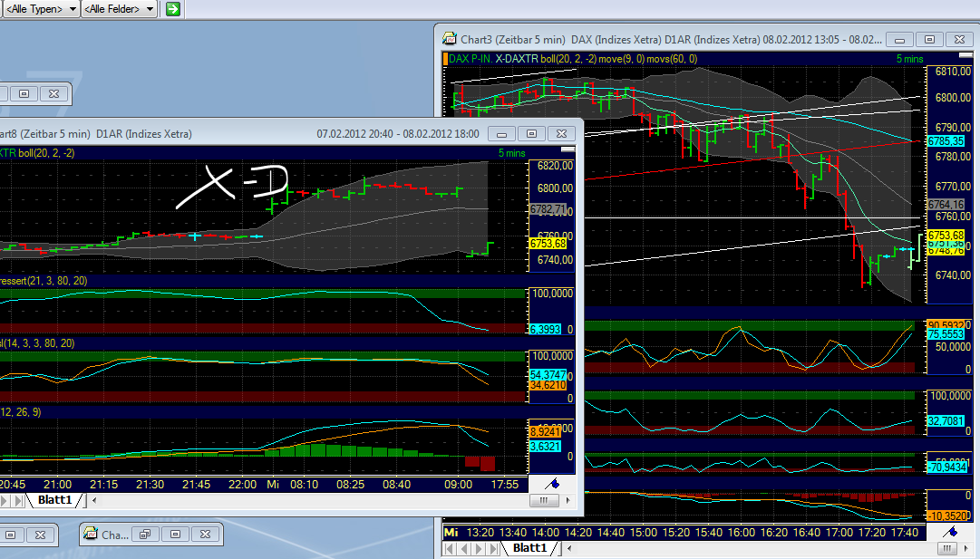Click the chart icon in the Chart3 title bar
The image size is (980, 559).
[447, 39]
